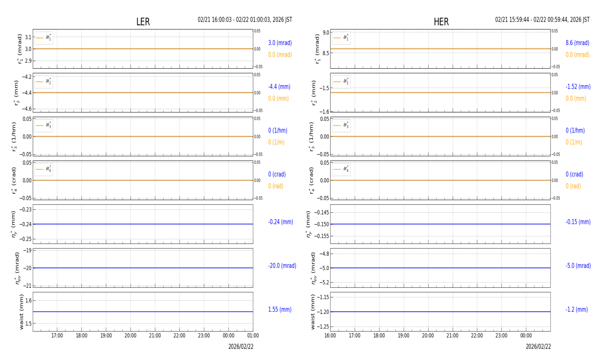Click the 2026/02/22 date under the LER plots
The image size is (595, 364).
[241, 347]
